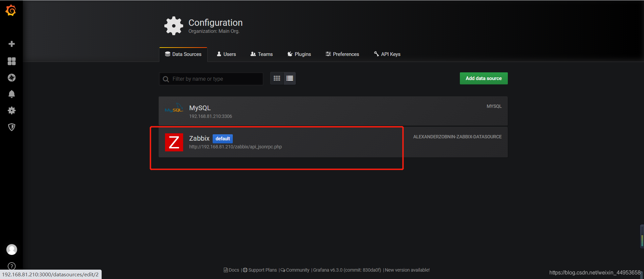
Task: Open the Community footer link
Action: pos(295,270)
